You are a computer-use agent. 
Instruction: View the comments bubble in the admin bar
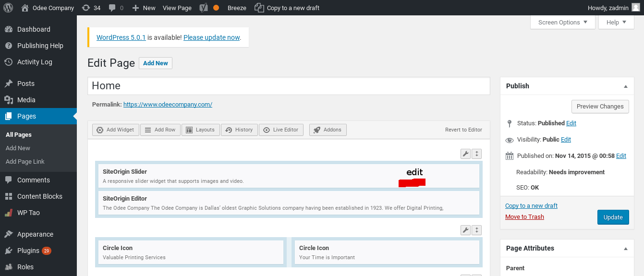point(116,8)
